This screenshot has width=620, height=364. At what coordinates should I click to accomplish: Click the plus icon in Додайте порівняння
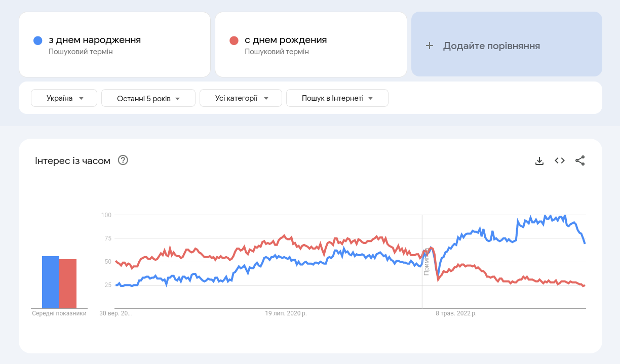[430, 46]
